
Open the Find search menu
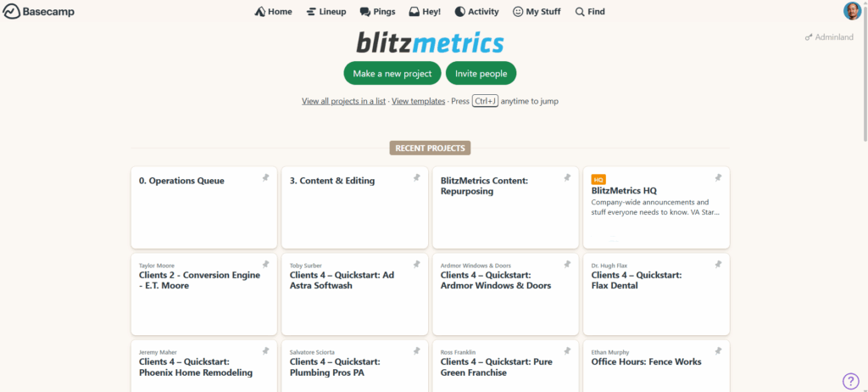point(590,12)
